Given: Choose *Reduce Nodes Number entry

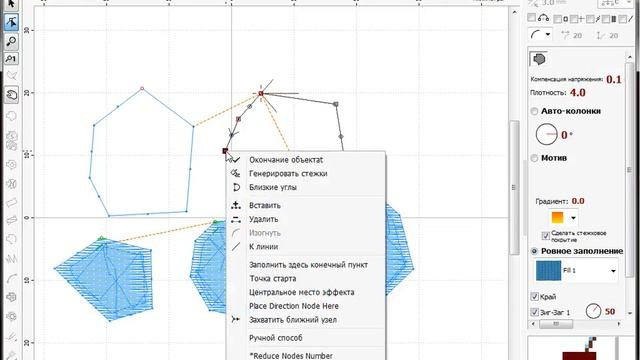Looking at the screenshot, I should [x=291, y=356].
